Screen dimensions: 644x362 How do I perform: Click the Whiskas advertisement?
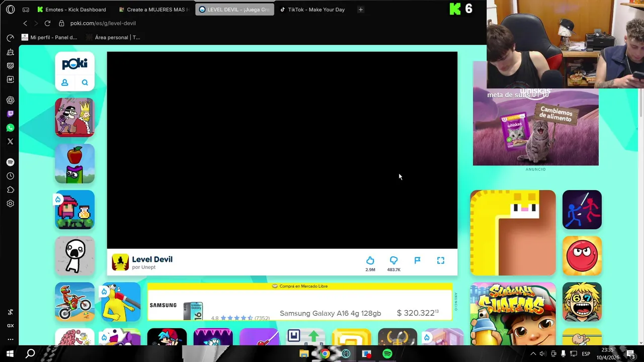point(536,128)
